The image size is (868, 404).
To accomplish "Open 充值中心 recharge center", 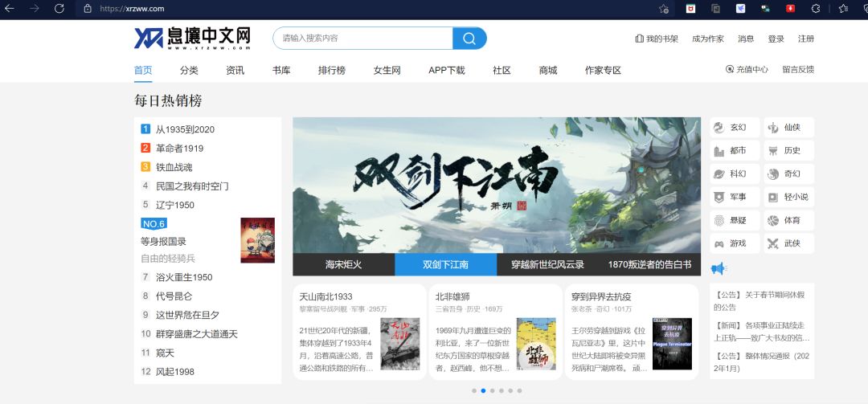I will pos(747,69).
